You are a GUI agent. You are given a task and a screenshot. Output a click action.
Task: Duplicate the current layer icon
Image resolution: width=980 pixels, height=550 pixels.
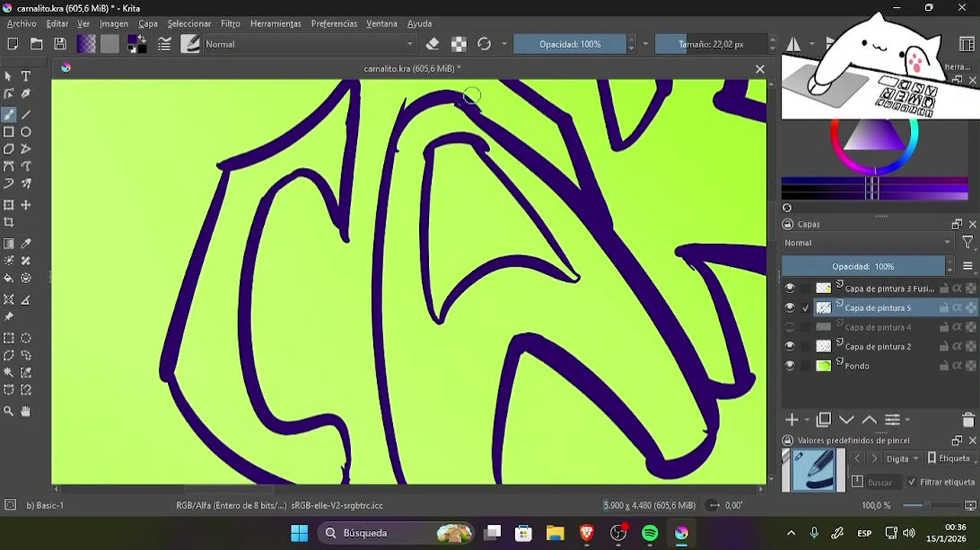tap(824, 419)
